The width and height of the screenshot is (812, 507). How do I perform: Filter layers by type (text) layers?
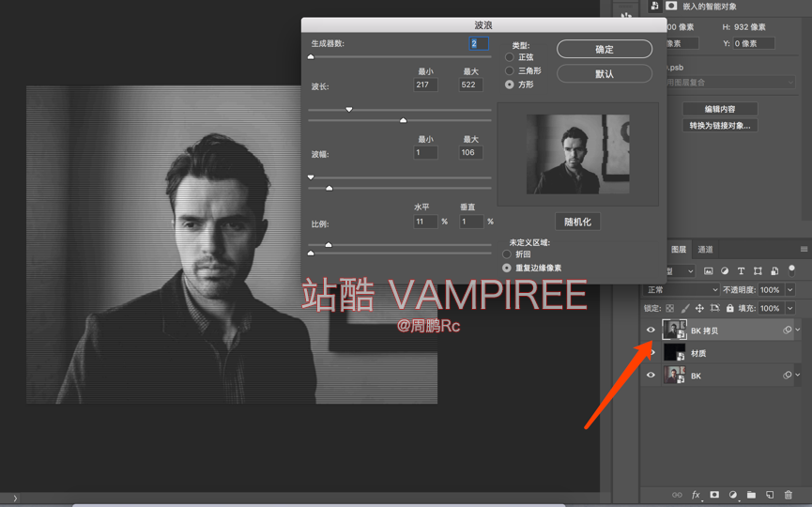tap(741, 270)
